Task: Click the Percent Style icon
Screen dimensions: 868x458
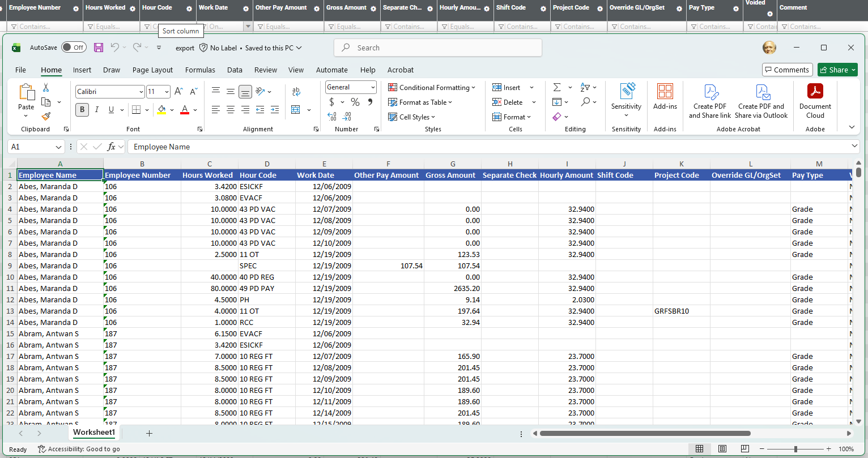Action: tap(355, 102)
